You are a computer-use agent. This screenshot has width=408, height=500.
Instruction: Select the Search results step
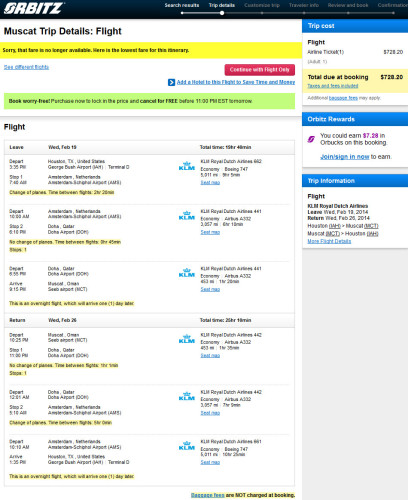coord(182,5)
